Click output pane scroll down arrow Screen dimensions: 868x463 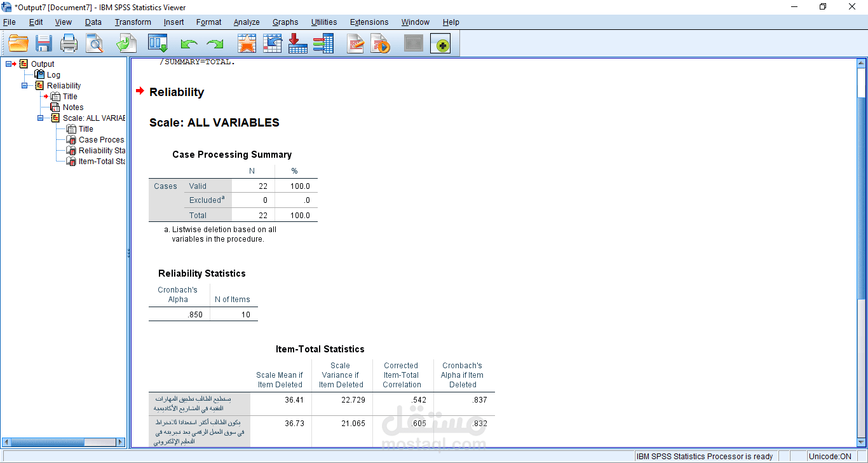point(861,442)
